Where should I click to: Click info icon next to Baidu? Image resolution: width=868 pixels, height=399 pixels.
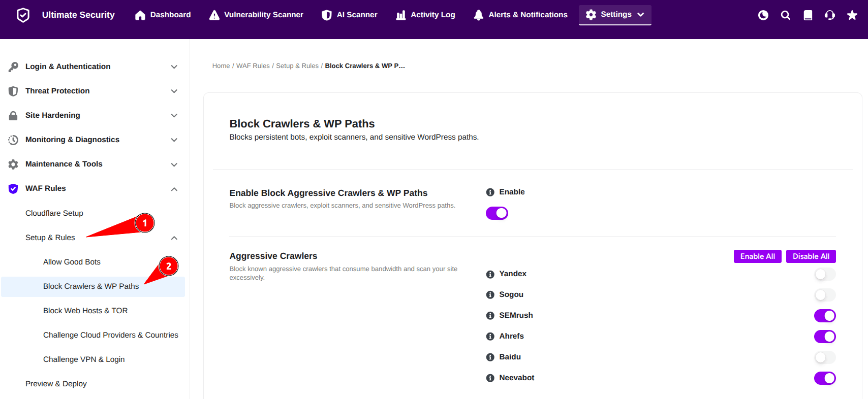point(490,357)
